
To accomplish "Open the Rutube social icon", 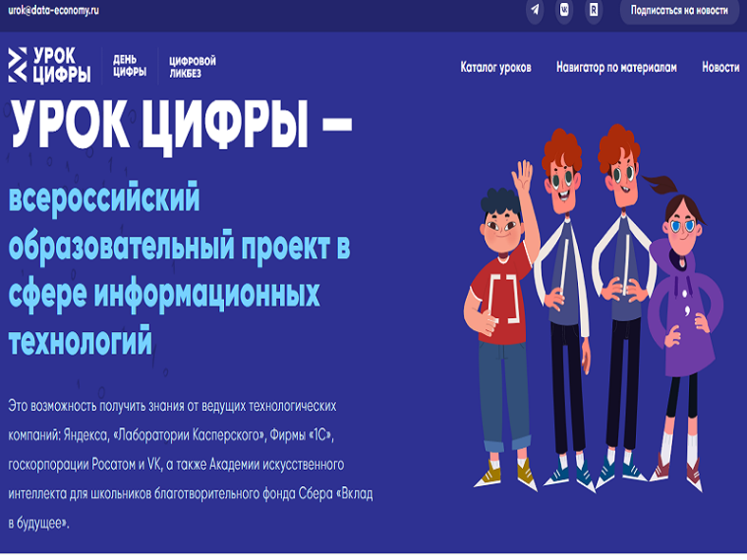I will [x=594, y=10].
